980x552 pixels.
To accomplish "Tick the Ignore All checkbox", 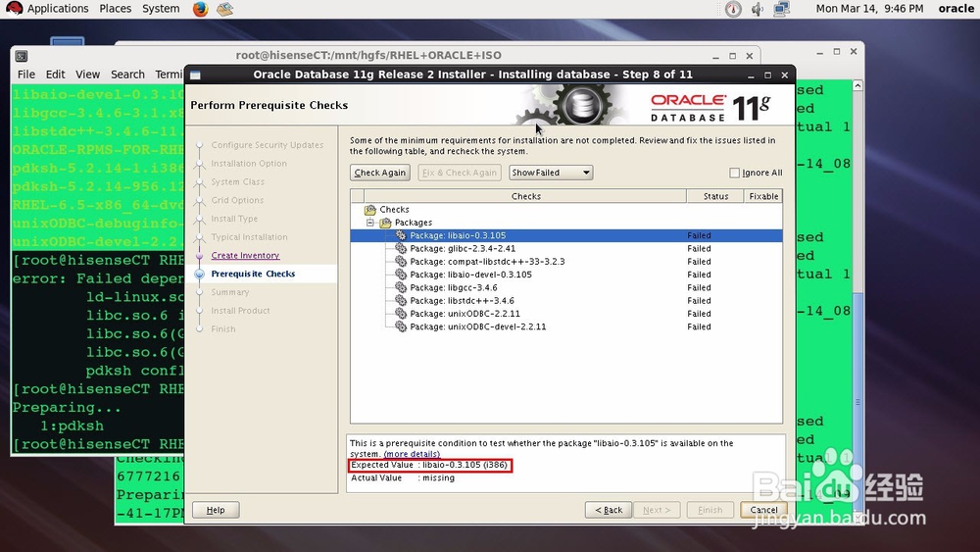I will click(x=734, y=174).
